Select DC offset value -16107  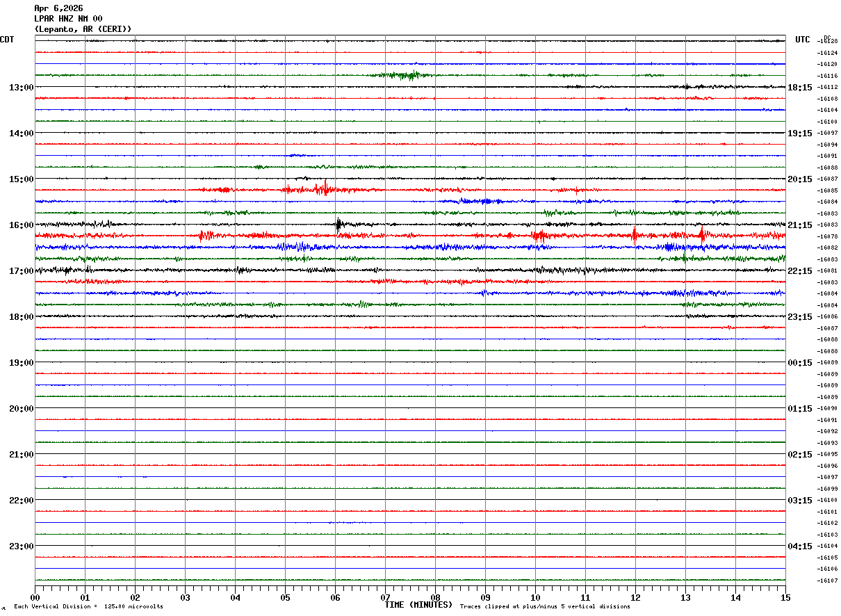[827, 580]
